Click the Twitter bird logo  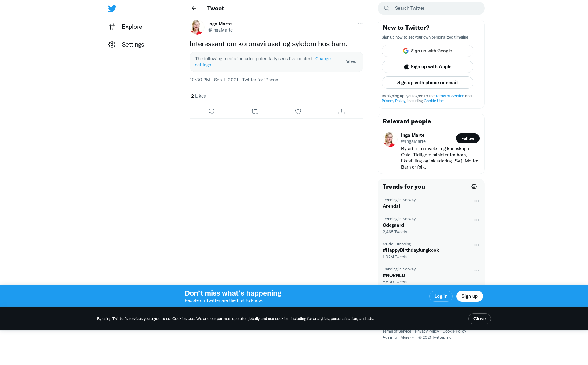pos(112,8)
